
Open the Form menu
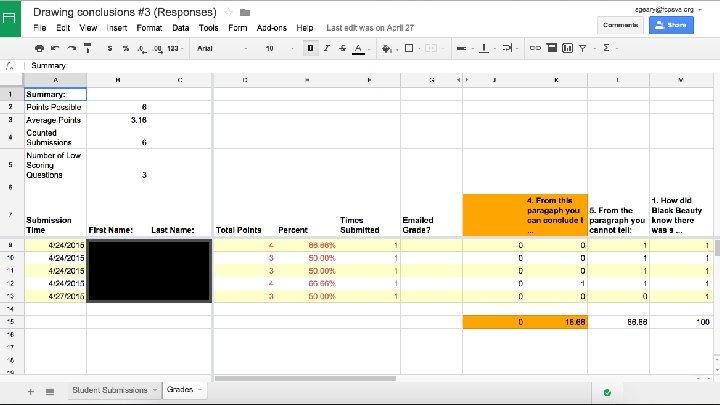(237, 28)
